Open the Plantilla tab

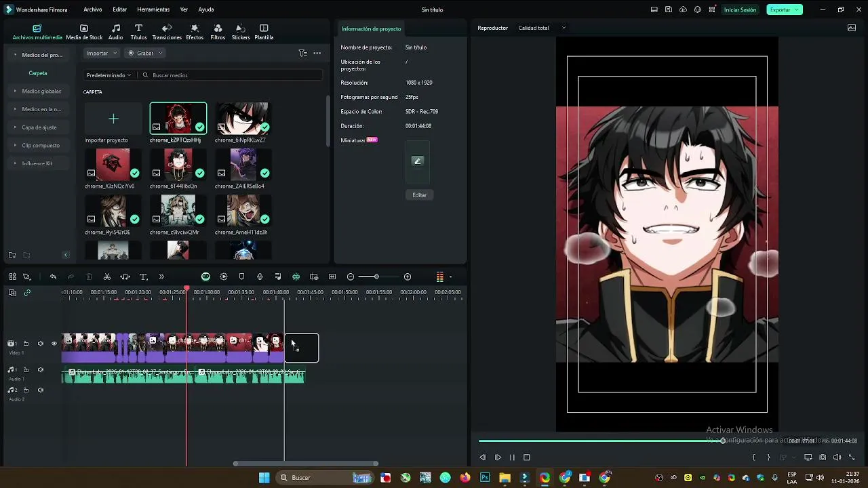click(264, 32)
